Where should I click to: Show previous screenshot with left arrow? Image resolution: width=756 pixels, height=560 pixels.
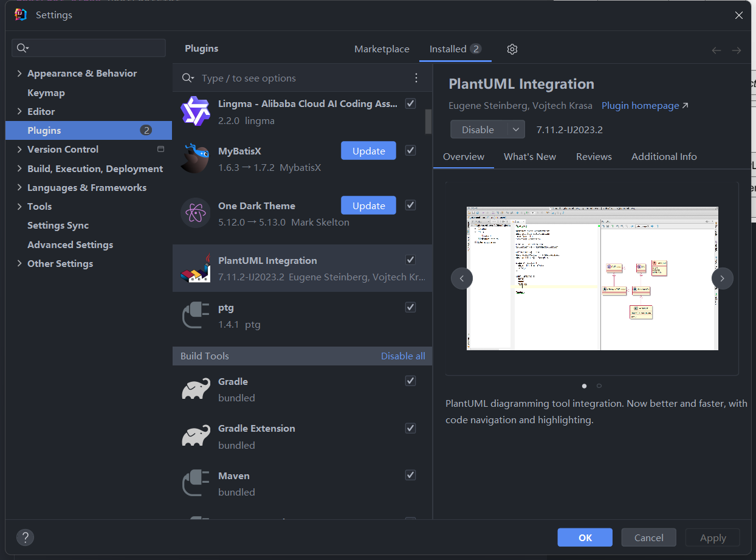point(462,278)
